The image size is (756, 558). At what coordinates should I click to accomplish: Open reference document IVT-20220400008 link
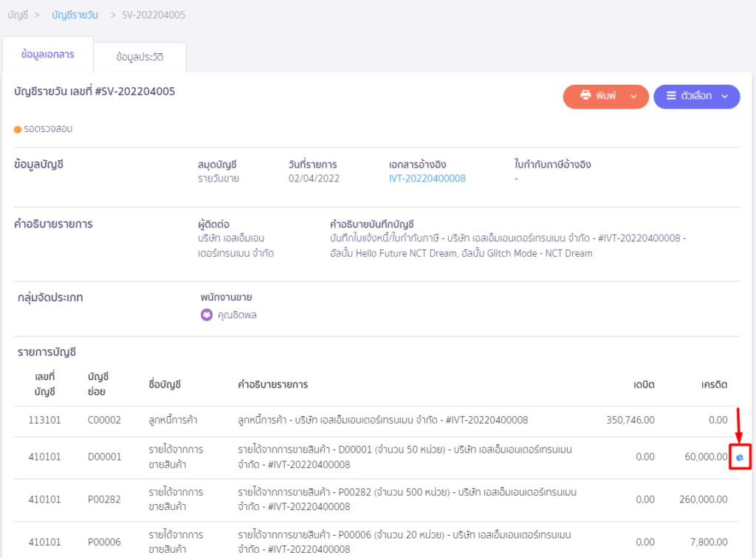tap(427, 179)
